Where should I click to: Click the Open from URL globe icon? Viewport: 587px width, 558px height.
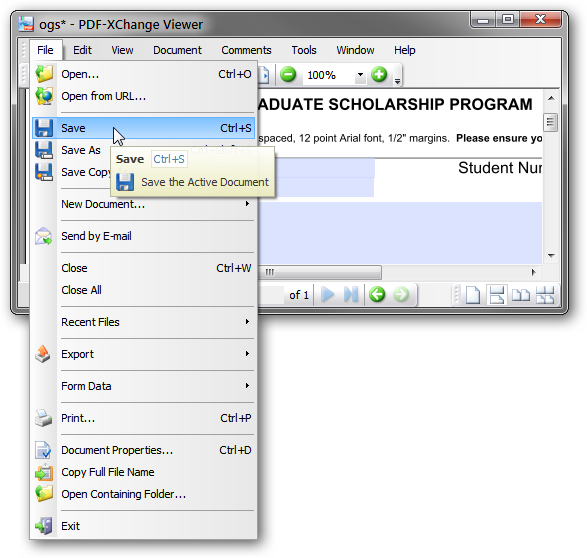(x=44, y=96)
